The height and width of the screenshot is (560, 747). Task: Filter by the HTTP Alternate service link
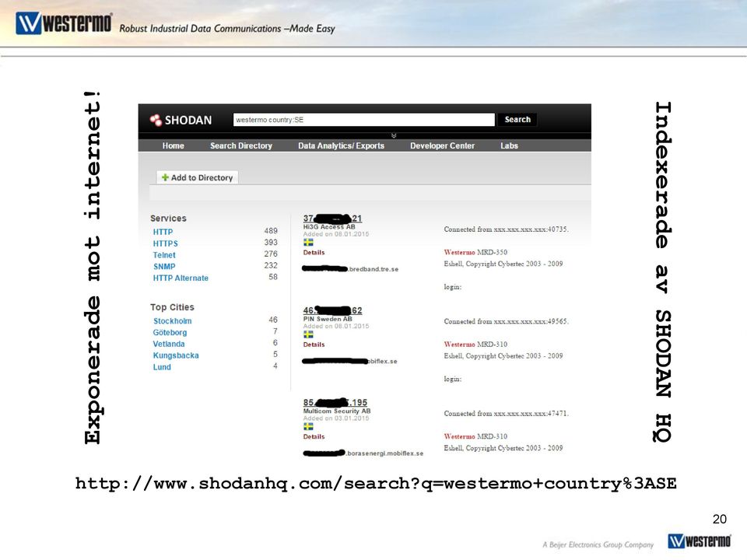point(181,278)
